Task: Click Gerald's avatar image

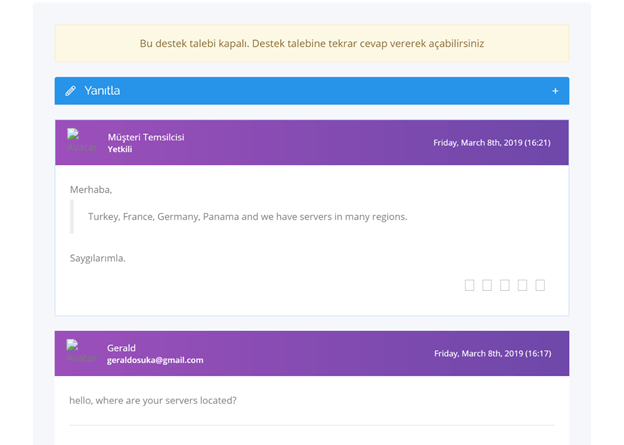Action: [x=82, y=351]
